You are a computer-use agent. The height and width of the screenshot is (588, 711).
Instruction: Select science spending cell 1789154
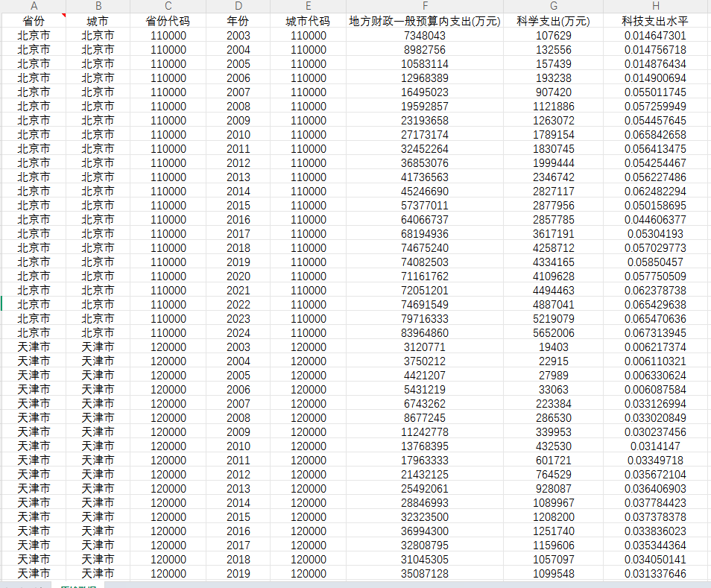click(554, 135)
